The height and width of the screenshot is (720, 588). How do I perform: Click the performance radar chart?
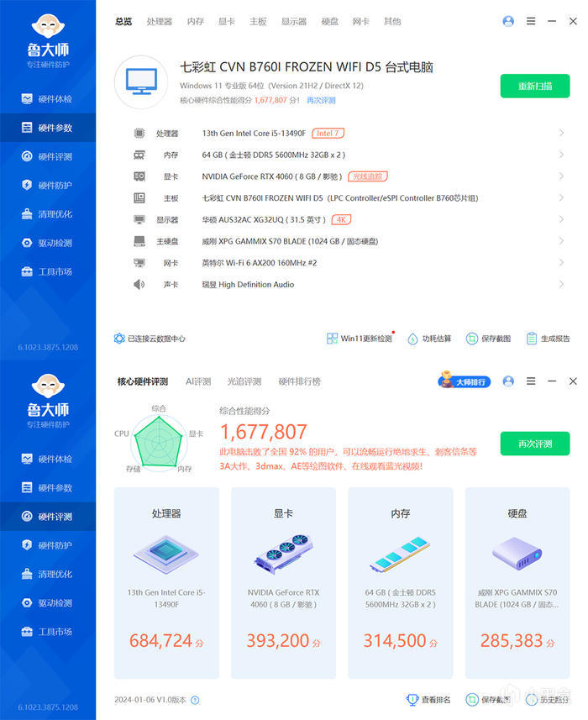tap(159, 442)
